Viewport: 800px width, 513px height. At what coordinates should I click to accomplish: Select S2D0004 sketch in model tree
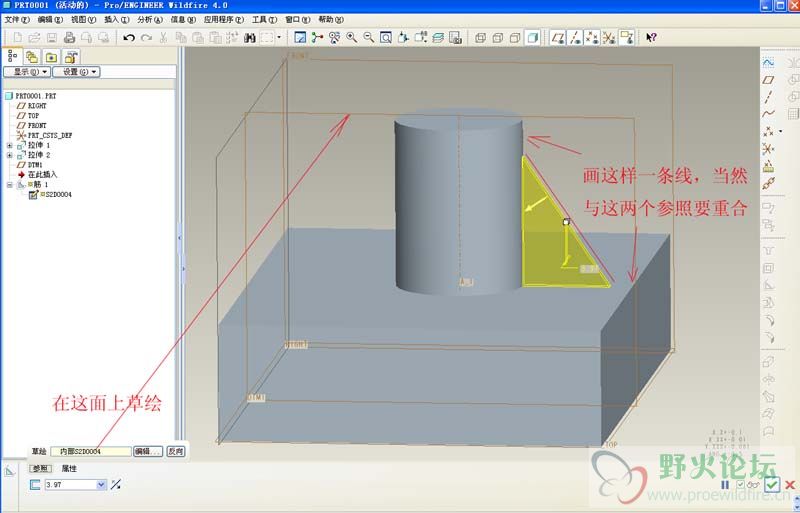[x=51, y=194]
